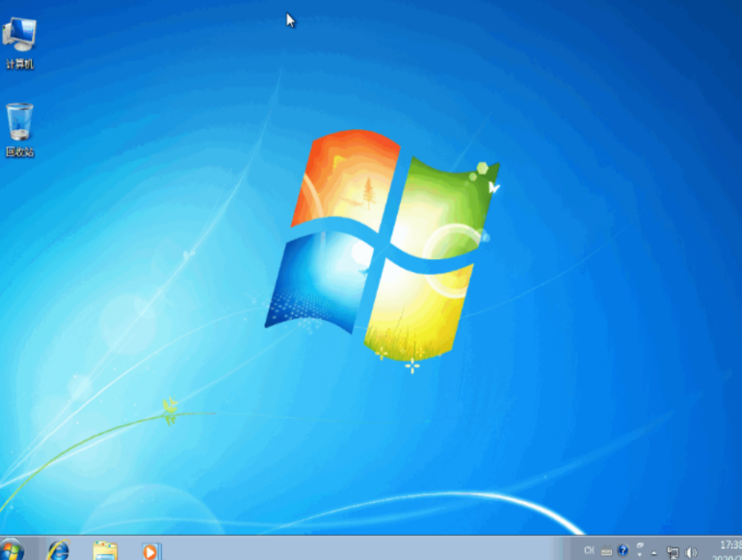Click the 计算机 text label
The width and height of the screenshot is (742, 560).
(19, 64)
